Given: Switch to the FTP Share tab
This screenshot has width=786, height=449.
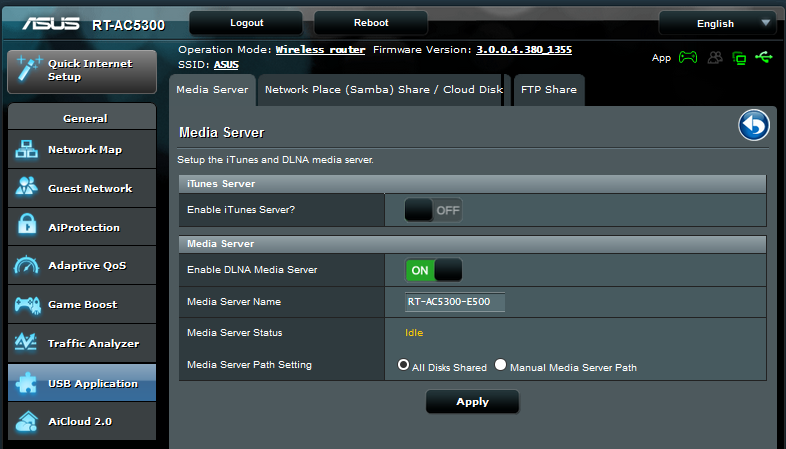Looking at the screenshot, I should [x=549, y=90].
